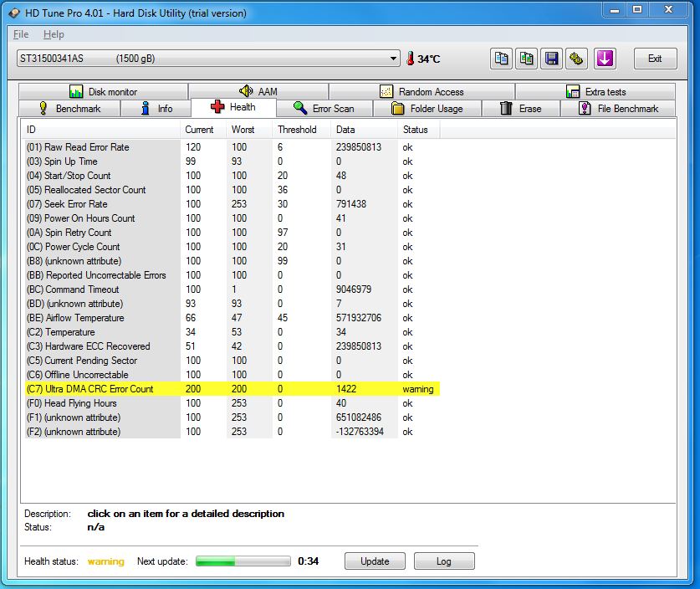Select the Seek Error Rate row
Image resolution: width=700 pixels, height=589 pixels.
click(x=232, y=204)
